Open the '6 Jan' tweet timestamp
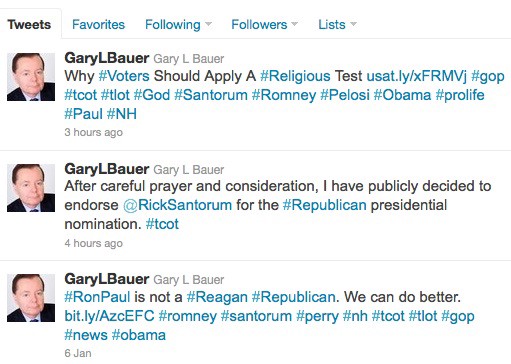 click(x=78, y=353)
